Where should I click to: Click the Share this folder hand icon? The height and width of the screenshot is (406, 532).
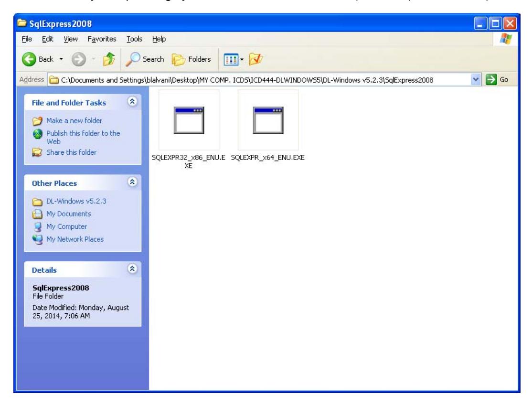[37, 152]
